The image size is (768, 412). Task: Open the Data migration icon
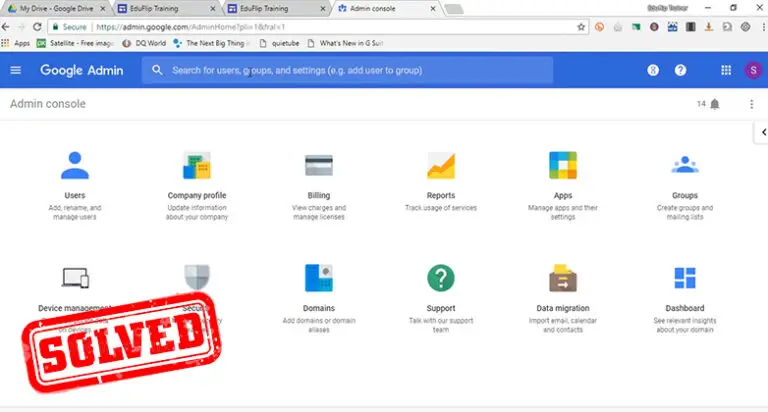(563, 278)
